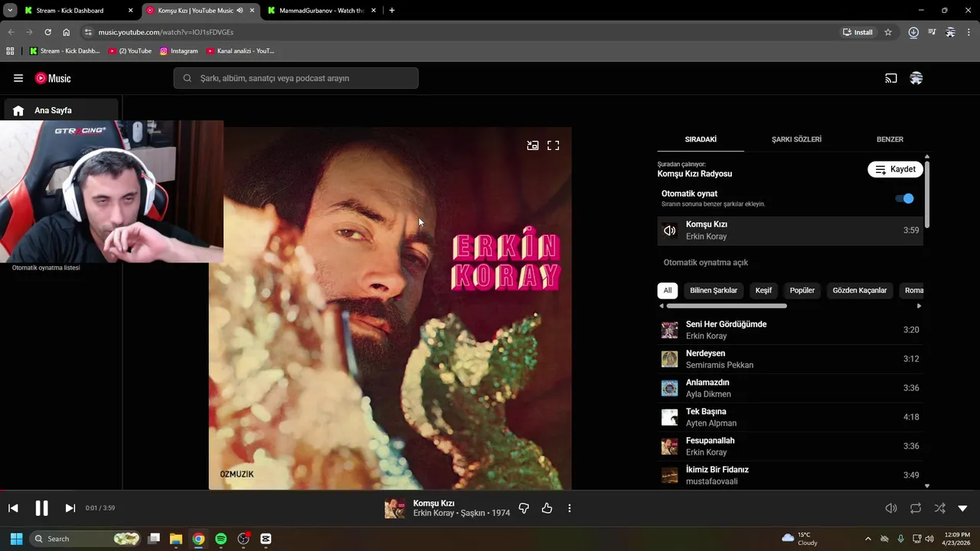Disable the Otomatik oynat switch

[905, 198]
